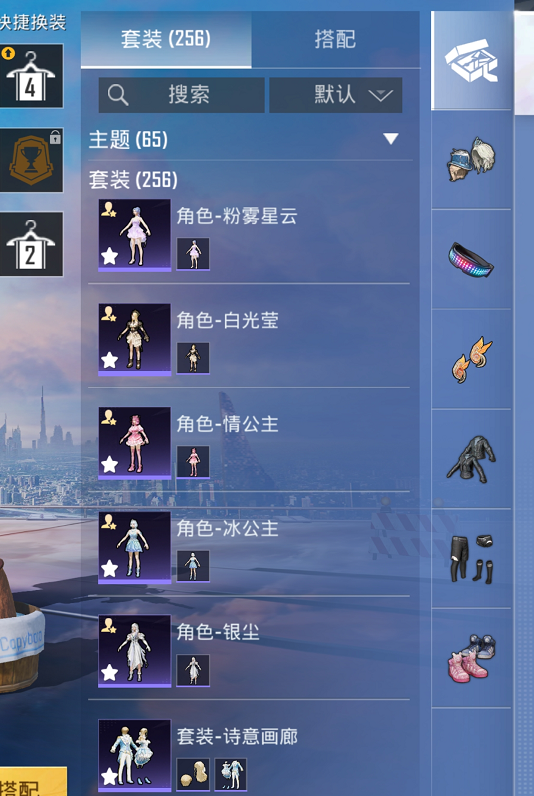
Task: Toggle favorite star on 冰公主 outfit
Action: (x=110, y=569)
